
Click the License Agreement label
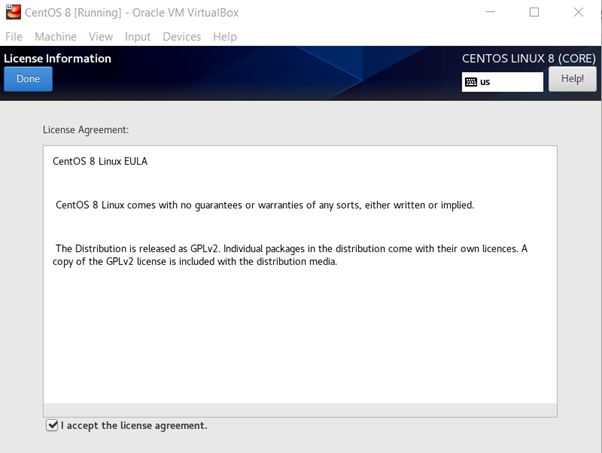pyautogui.click(x=86, y=130)
